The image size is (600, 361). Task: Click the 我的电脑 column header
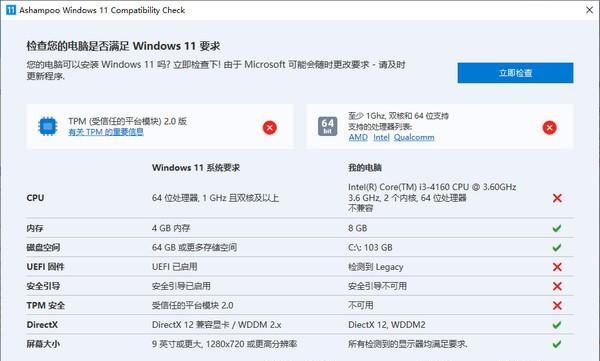pos(365,168)
